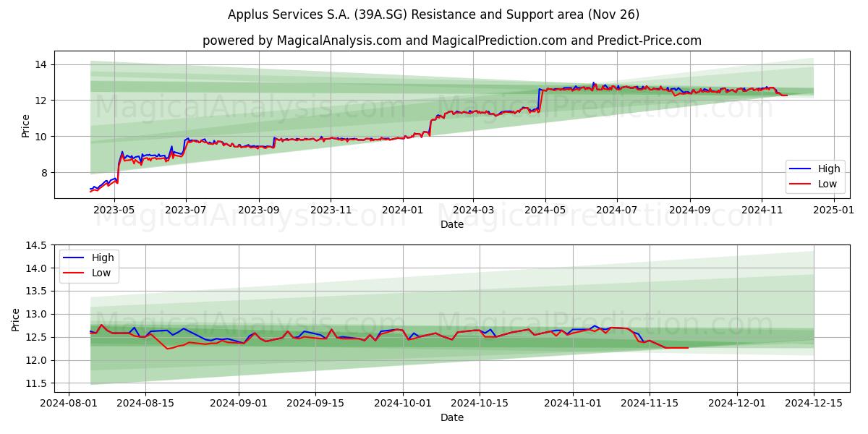Click bottom chart x-axis label '2024-12-01'
The height and width of the screenshot is (434, 868).
pyautogui.click(x=737, y=404)
